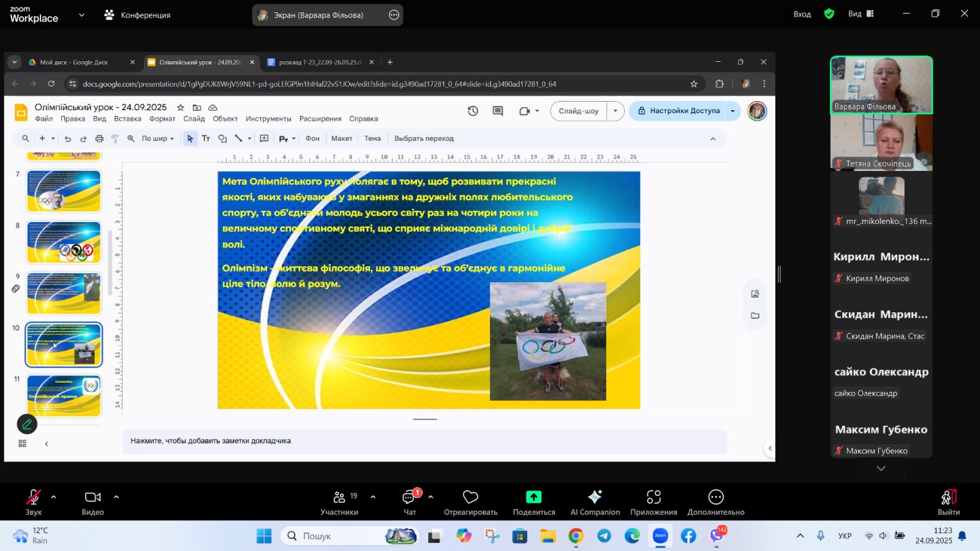The height and width of the screenshot is (551, 980).
Task: Open the Слайд-шоу dropdown arrow
Action: pyautogui.click(x=616, y=111)
